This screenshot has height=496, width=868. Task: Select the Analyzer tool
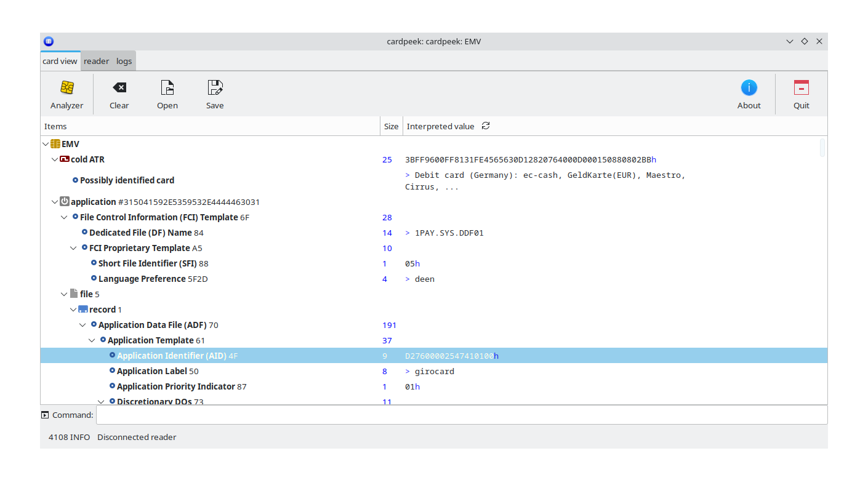(66, 92)
